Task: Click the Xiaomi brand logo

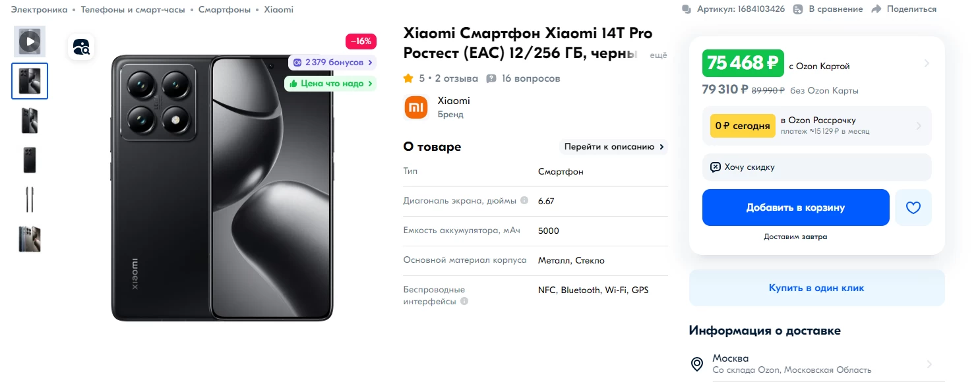Action: click(x=416, y=107)
